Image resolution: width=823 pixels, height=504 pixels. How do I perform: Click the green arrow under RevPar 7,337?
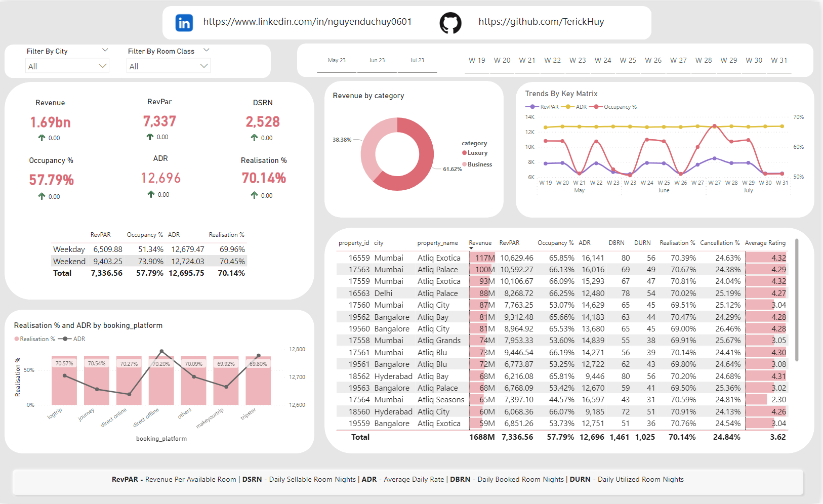tap(150, 137)
